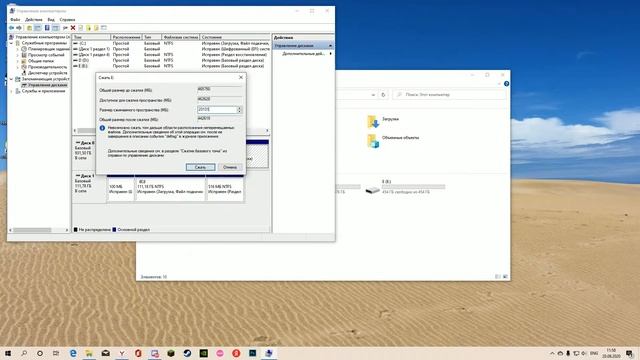Select the (Диск 1 раздел 1) volume row
The height and width of the screenshot is (360, 640).
(x=171, y=49)
